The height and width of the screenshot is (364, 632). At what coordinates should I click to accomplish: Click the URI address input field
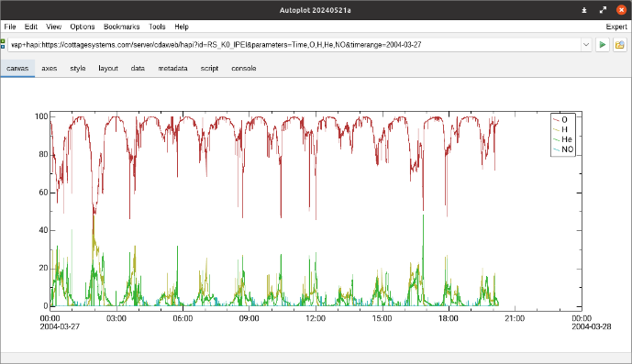pos(294,44)
